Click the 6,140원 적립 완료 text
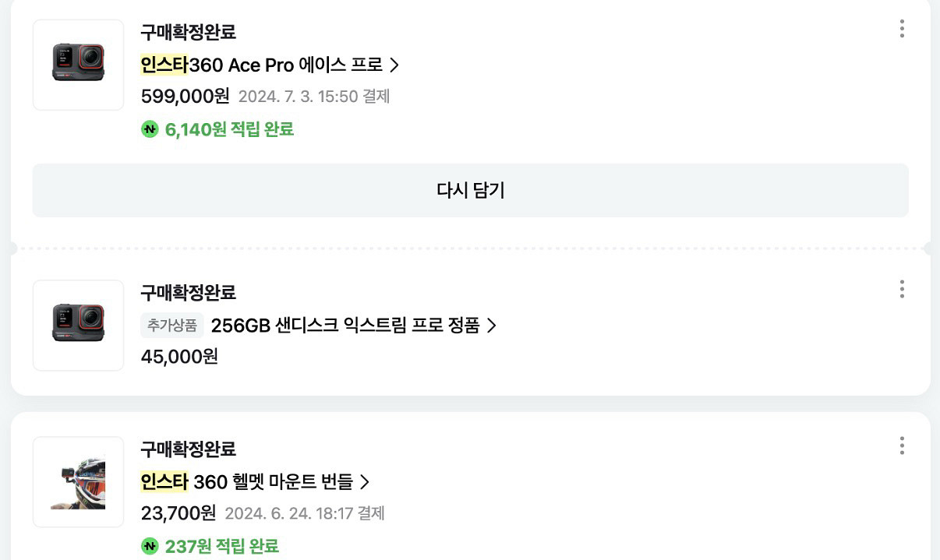The width and height of the screenshot is (940, 560). point(229,129)
